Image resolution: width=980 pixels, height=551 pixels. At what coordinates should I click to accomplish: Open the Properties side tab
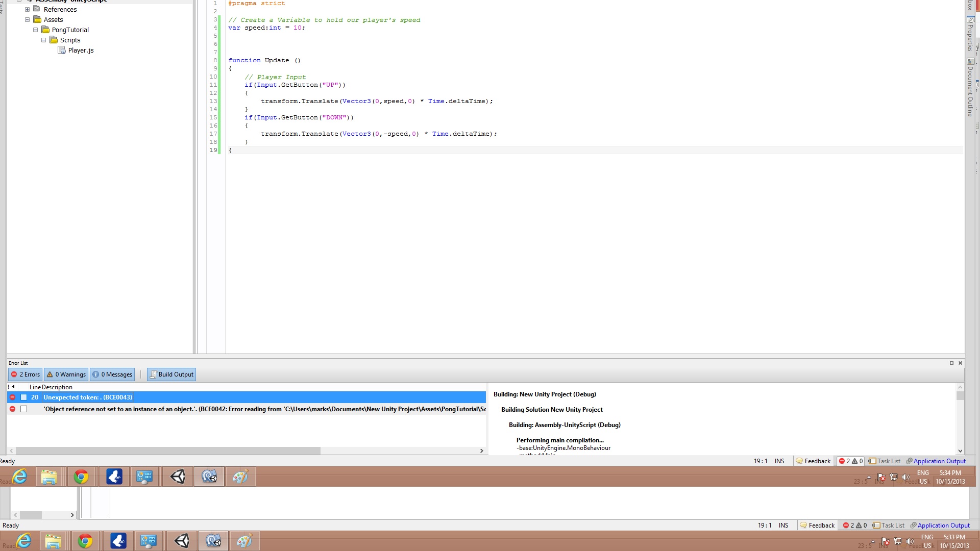[971, 34]
